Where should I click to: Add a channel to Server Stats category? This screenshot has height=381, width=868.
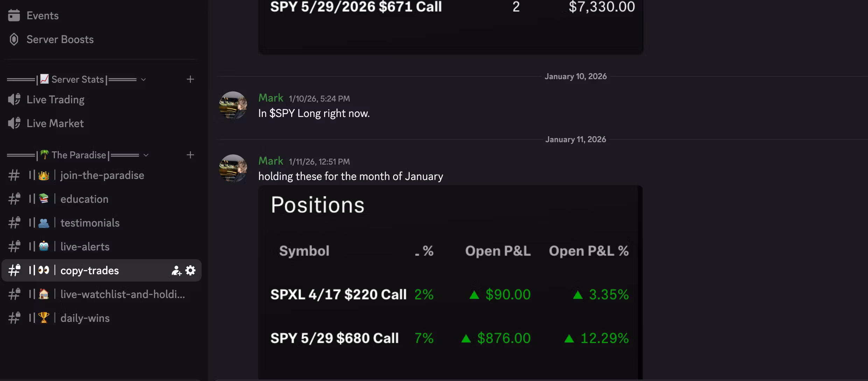point(190,79)
